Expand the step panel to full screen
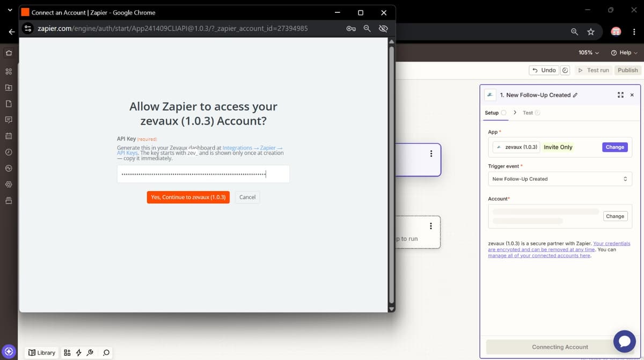This screenshot has width=644, height=360. pyautogui.click(x=620, y=95)
